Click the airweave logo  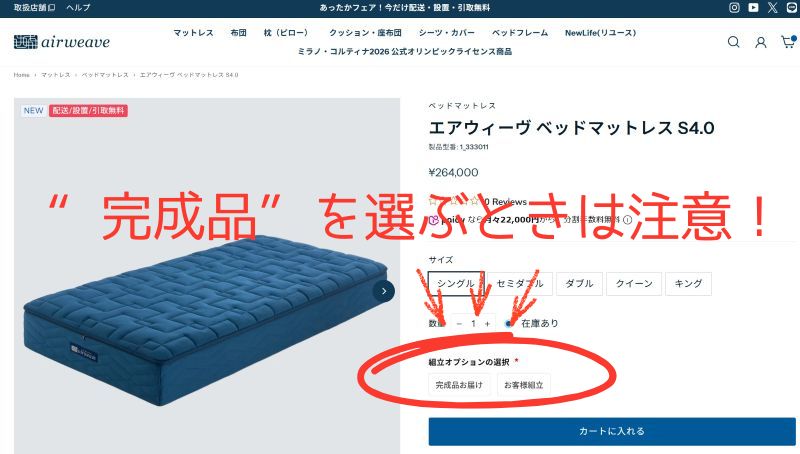pyautogui.click(x=62, y=42)
